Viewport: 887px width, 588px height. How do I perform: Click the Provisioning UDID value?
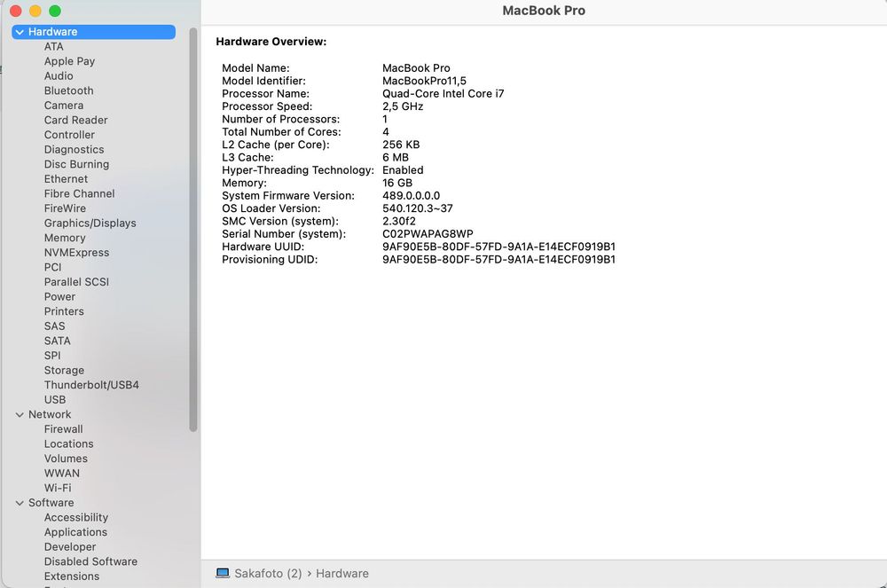498,260
